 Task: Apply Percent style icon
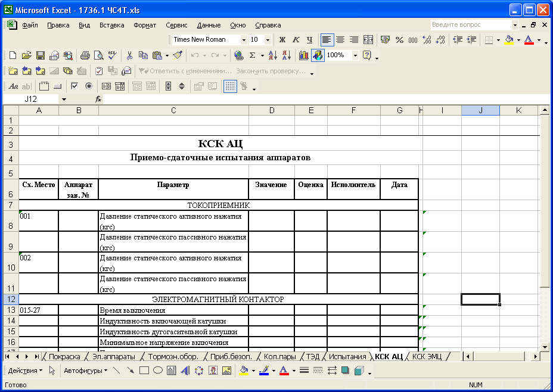click(399, 40)
